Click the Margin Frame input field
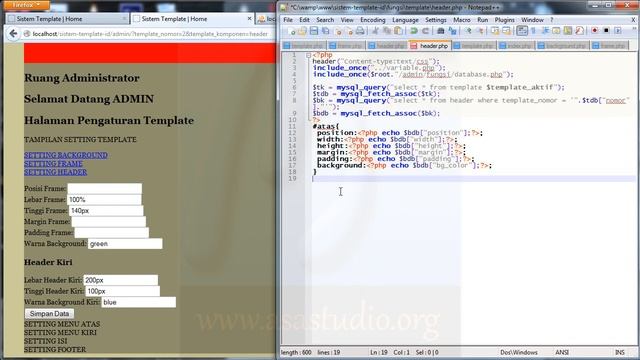This screenshot has width=640, height=360. coord(109,222)
